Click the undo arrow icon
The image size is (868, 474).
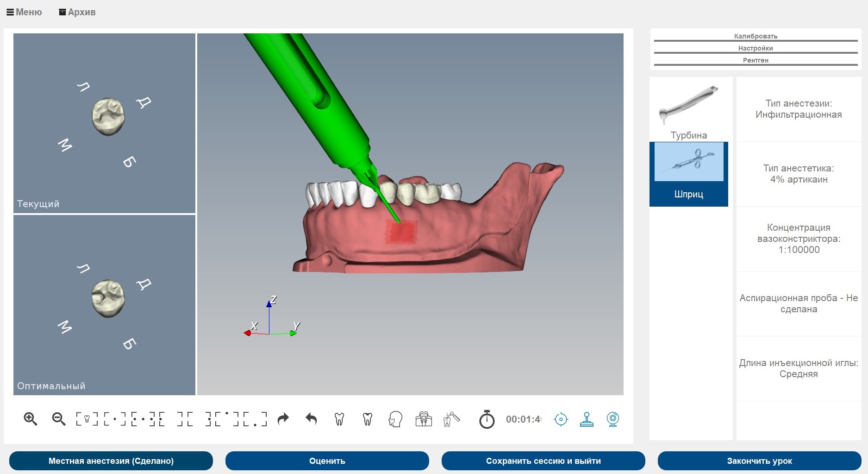point(311,419)
